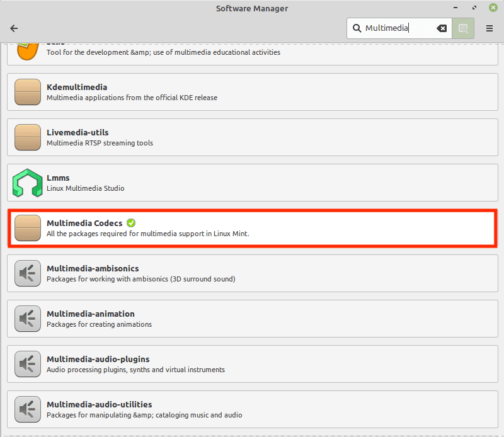Open the Kdemultimedia package icon
Viewport: 504px width, 437px height.
[x=28, y=92]
